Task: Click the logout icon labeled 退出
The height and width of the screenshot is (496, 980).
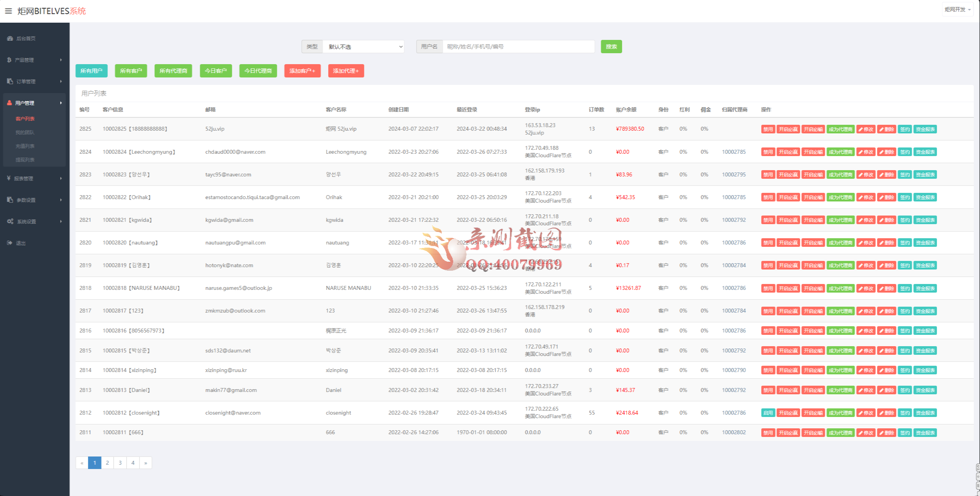Action: [10, 243]
